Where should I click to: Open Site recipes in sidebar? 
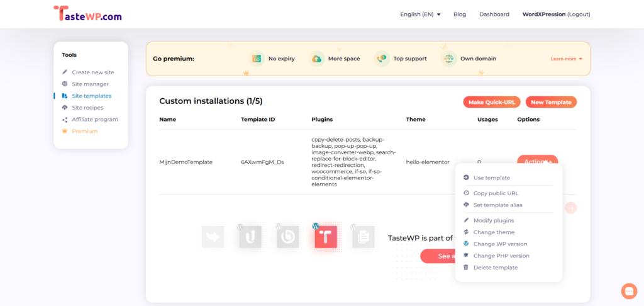[88, 107]
